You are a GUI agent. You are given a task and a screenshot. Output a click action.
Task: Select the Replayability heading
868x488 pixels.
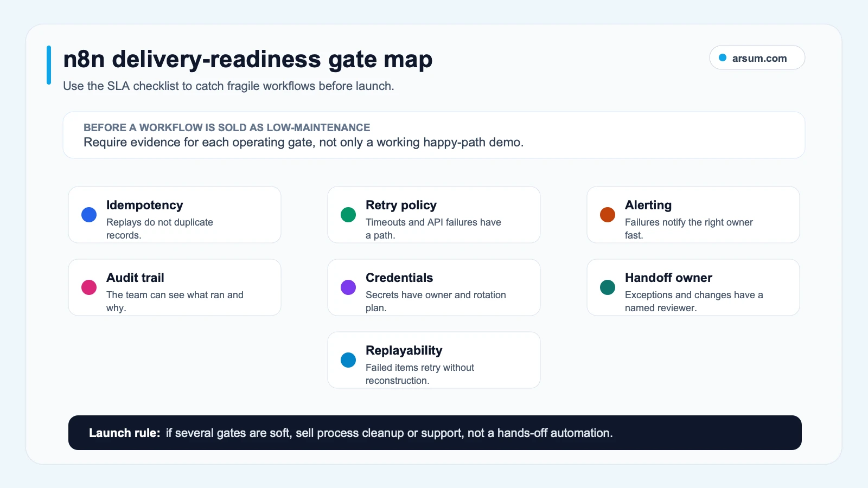tap(404, 350)
